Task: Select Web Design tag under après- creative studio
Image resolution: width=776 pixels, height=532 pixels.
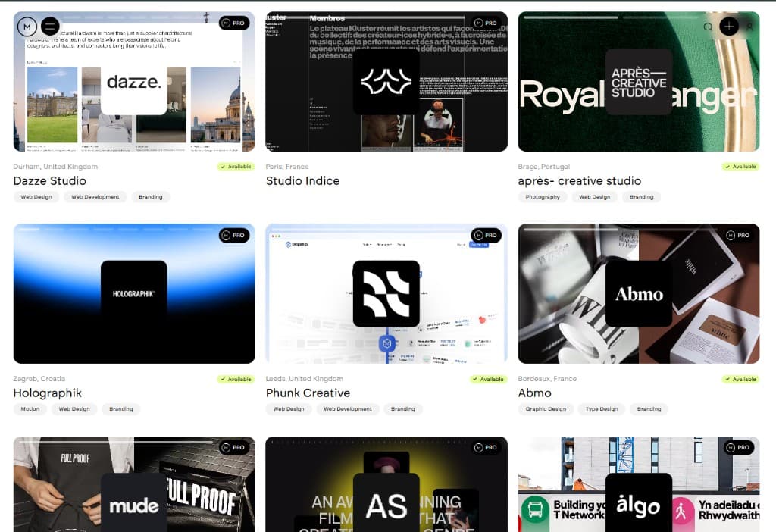Action: [x=594, y=197]
